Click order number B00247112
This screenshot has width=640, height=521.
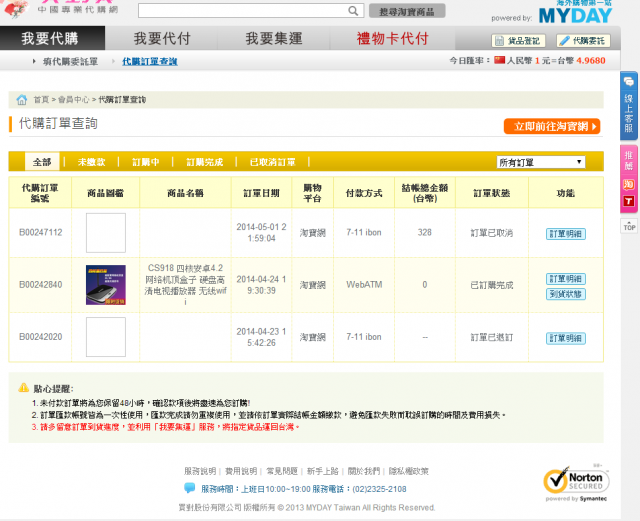coord(40,232)
